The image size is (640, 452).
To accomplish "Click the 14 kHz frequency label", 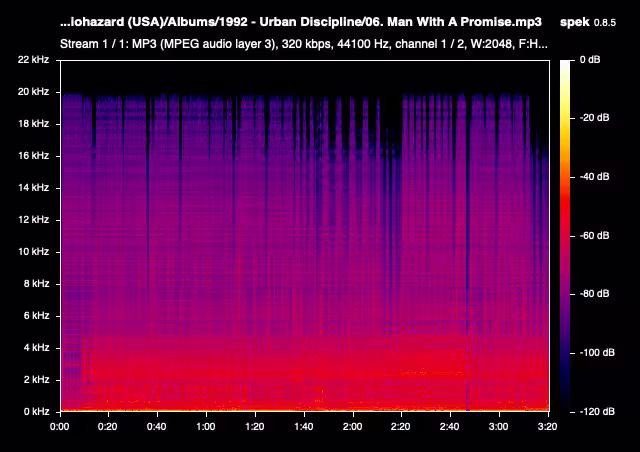I will pos(33,187).
